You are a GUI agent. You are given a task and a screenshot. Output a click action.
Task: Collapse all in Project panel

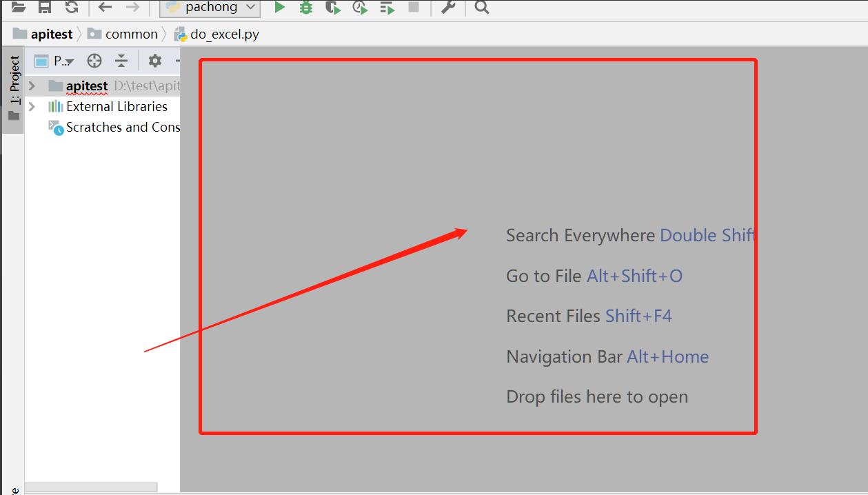(121, 61)
